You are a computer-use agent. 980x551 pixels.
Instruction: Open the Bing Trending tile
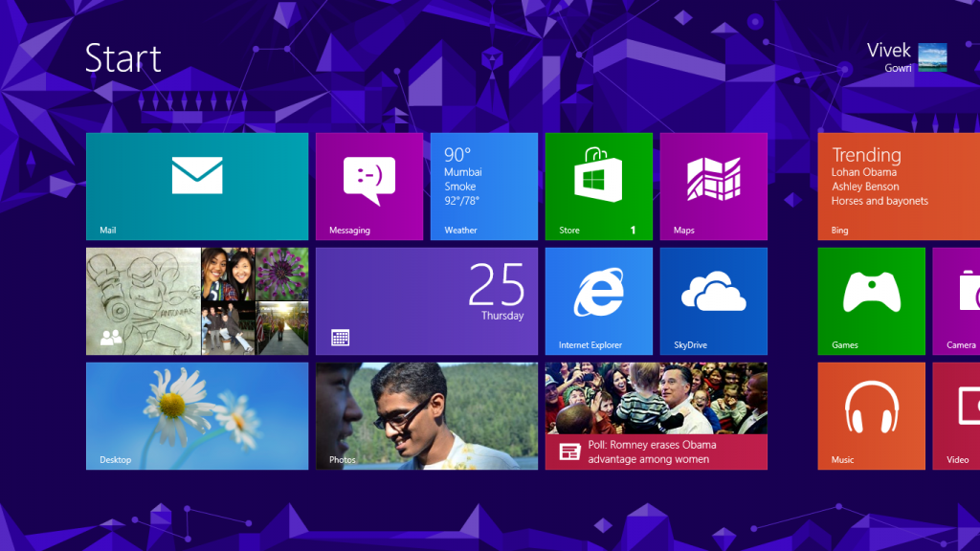pyautogui.click(x=899, y=187)
